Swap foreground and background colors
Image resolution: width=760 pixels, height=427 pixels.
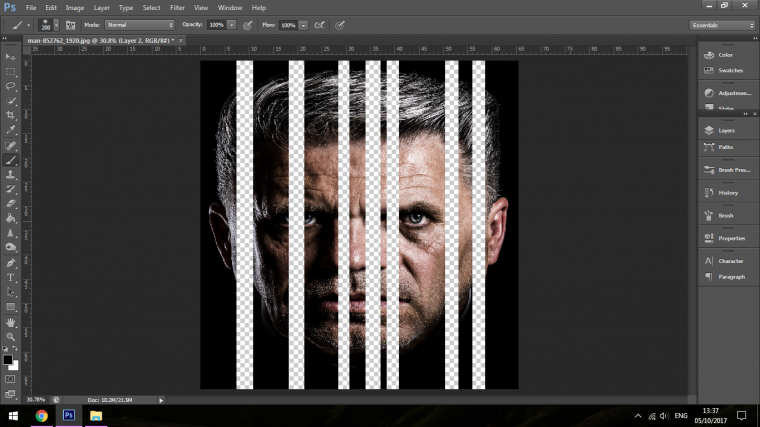pyautogui.click(x=15, y=348)
